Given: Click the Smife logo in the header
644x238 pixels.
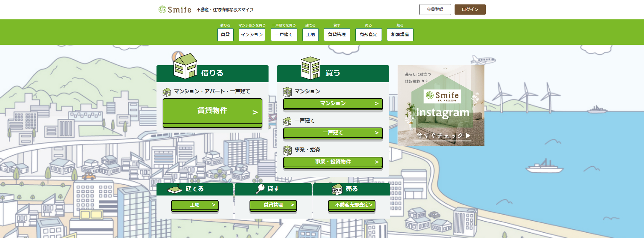Looking at the screenshot, I should [175, 10].
